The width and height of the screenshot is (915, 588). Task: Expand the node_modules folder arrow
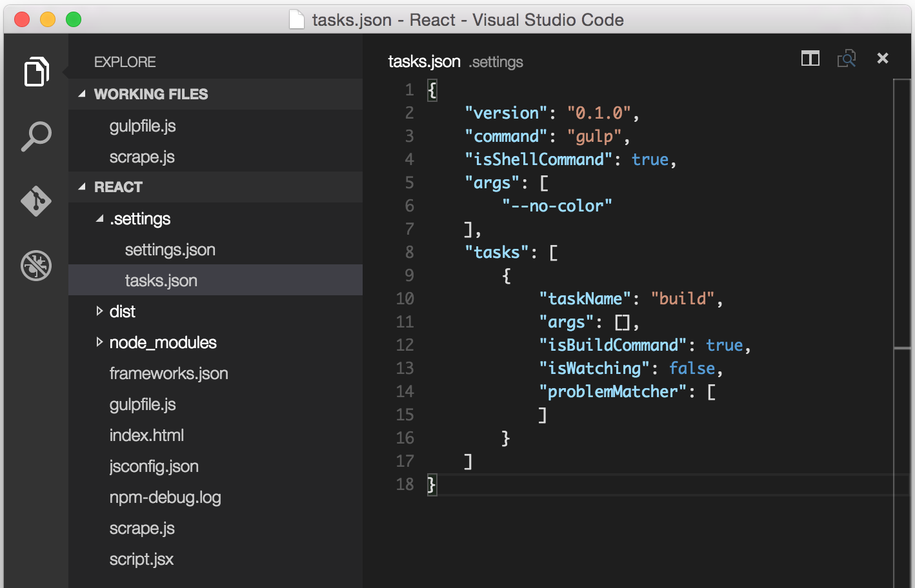pos(99,342)
